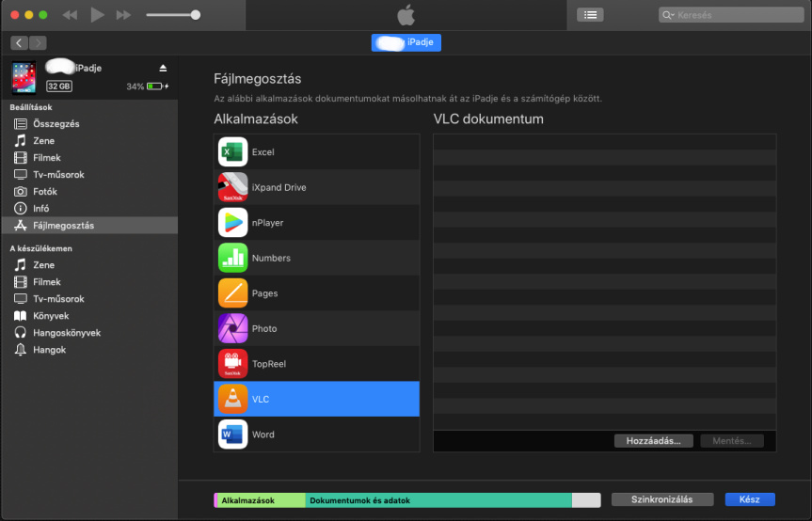
Task: Click the iPad device thumbnail
Action: click(x=24, y=78)
